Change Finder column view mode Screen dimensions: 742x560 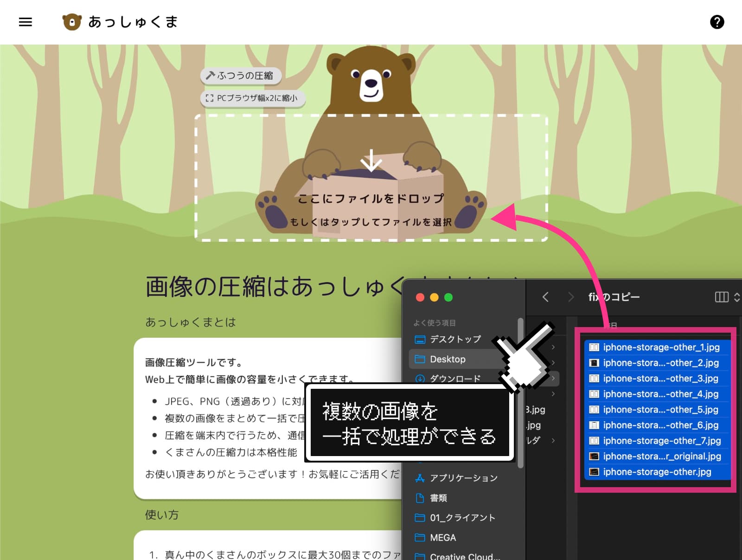pos(722,297)
